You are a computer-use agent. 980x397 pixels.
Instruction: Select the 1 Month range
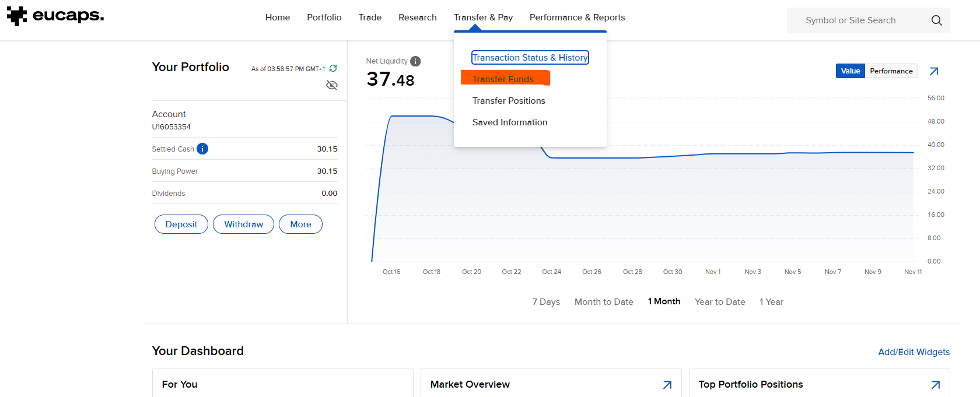(664, 301)
